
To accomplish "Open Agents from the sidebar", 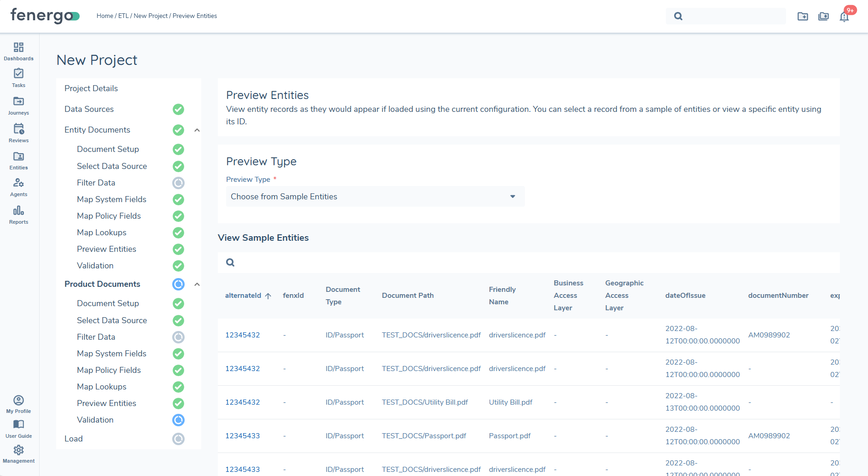I will tap(18, 187).
